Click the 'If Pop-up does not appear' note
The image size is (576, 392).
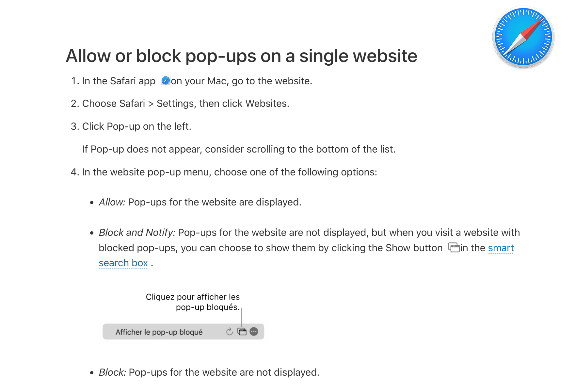(x=239, y=149)
